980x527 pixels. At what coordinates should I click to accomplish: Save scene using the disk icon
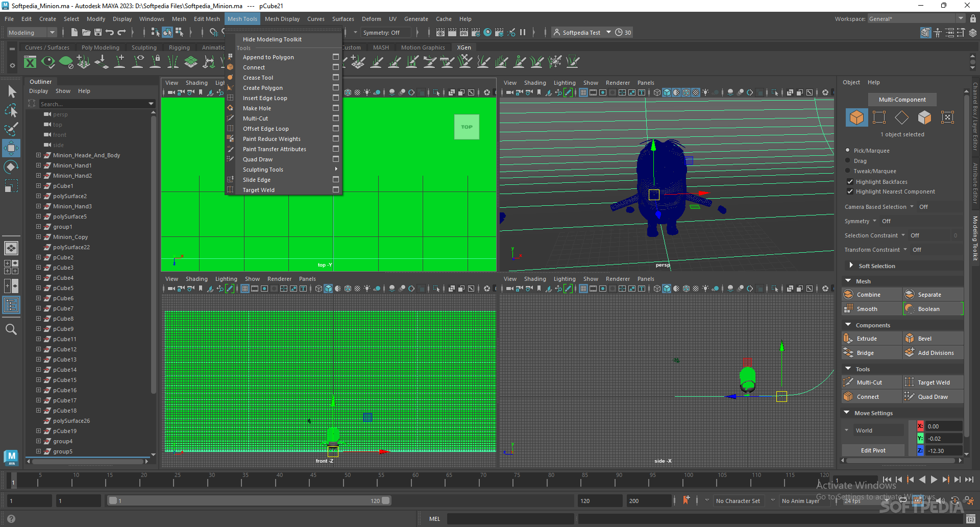click(98, 32)
